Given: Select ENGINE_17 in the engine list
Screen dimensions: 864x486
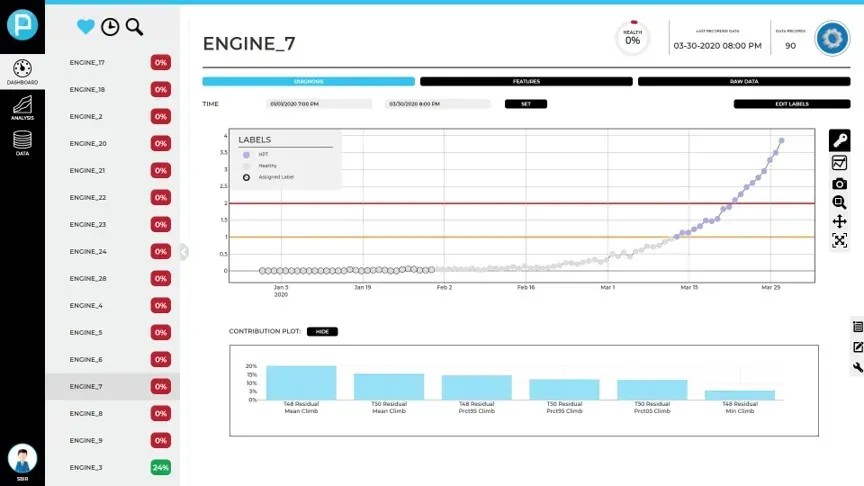Looking at the screenshot, I should click(x=112, y=62).
